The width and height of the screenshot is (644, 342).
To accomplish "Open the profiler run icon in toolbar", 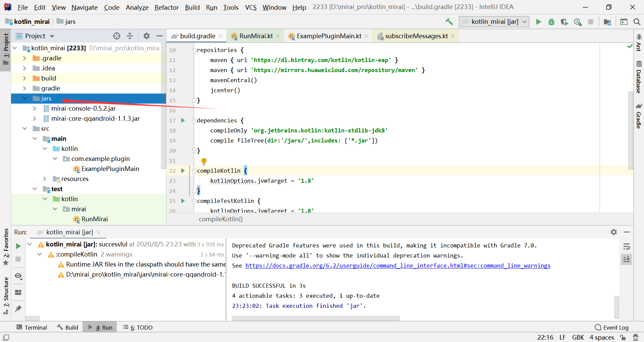I will tap(578, 22).
